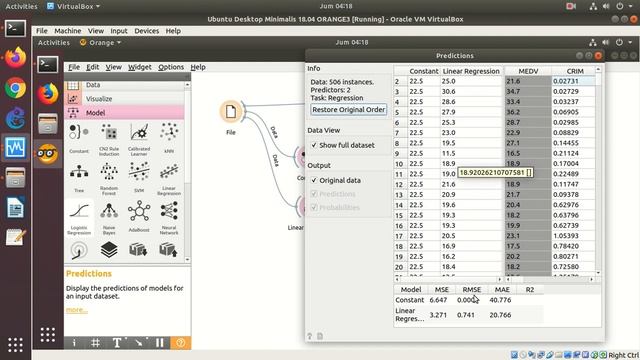Sort by the 'MEDV' column header

click(x=528, y=71)
